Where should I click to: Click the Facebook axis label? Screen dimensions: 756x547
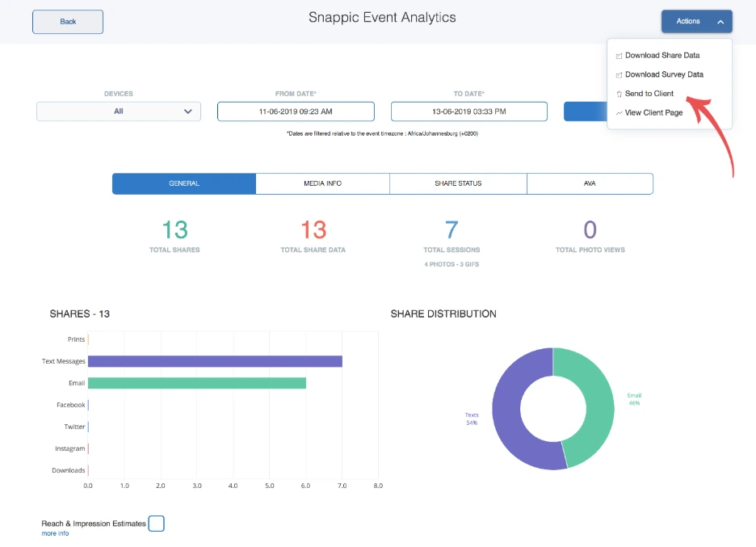pyautogui.click(x=71, y=405)
